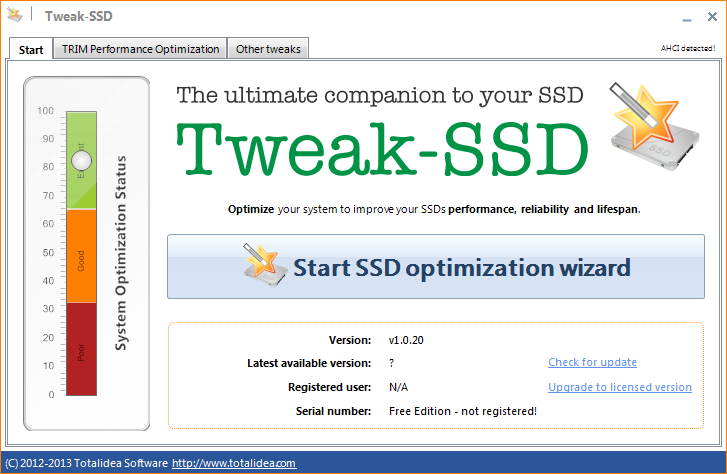Switch to the Start tab
727x474 pixels.
click(x=31, y=49)
